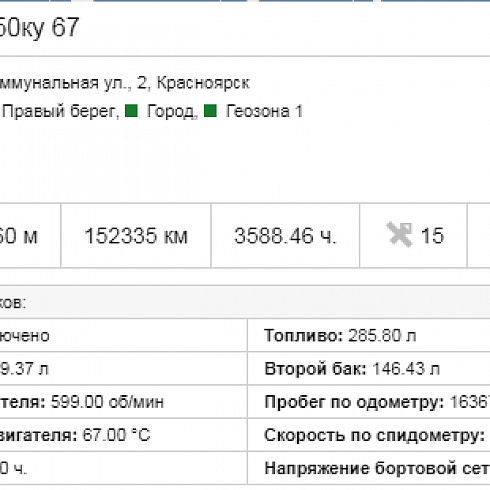Click the Пробег по одометру row
Viewport: 490px width, 490px height.
point(369,402)
